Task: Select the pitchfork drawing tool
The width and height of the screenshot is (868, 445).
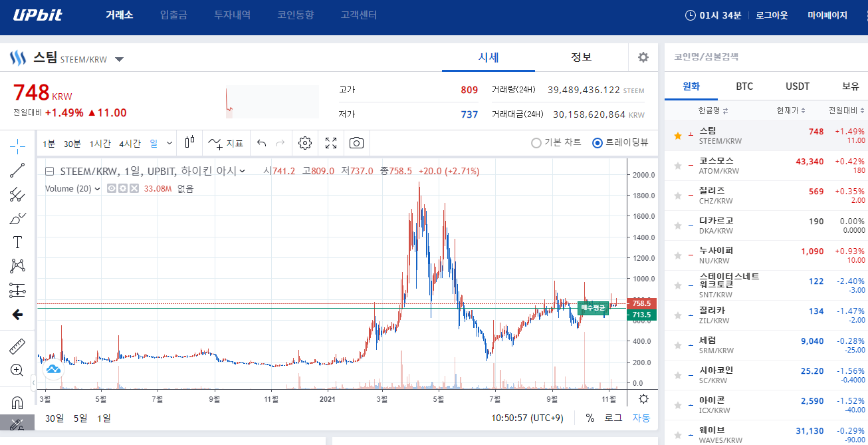Action: coord(18,194)
